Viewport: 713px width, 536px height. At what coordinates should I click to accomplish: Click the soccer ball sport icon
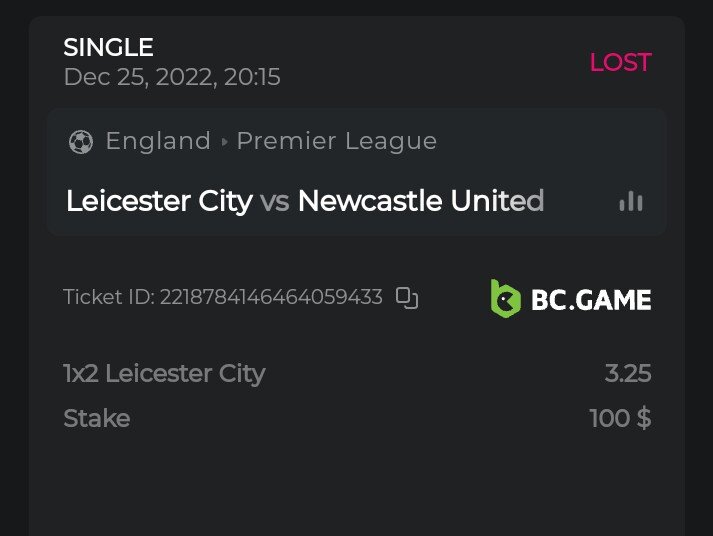tap(80, 142)
